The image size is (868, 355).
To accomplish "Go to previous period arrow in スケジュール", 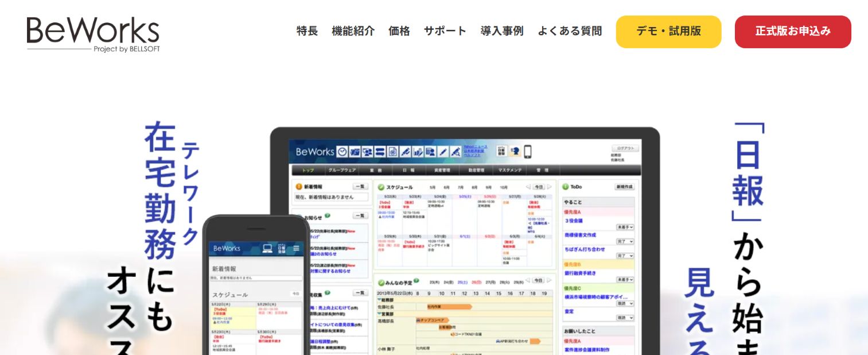I will tap(528, 187).
